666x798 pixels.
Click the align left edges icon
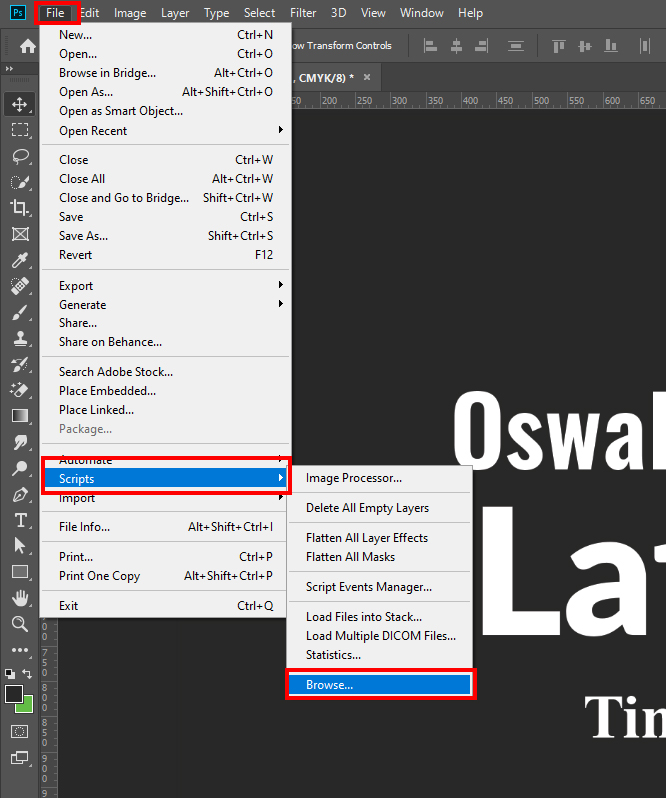pyautogui.click(x=430, y=46)
